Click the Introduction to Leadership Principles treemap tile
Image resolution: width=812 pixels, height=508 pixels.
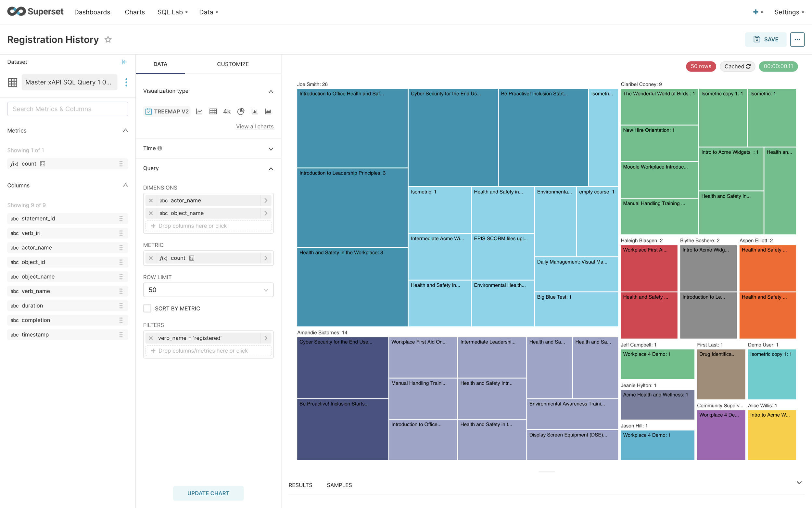(x=352, y=208)
